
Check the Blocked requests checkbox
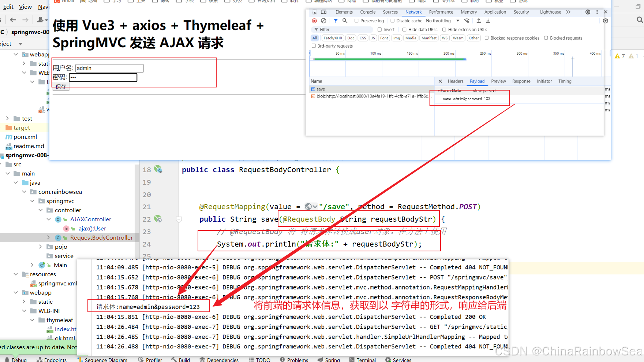point(546,38)
